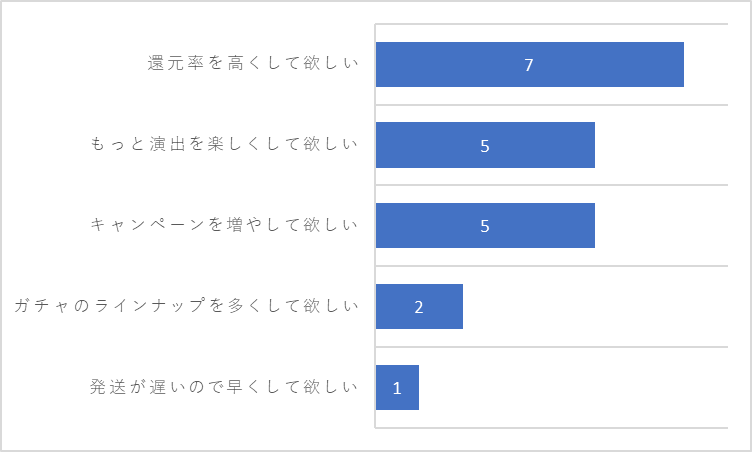Click the vertical axis line of the chart

[x=375, y=226]
